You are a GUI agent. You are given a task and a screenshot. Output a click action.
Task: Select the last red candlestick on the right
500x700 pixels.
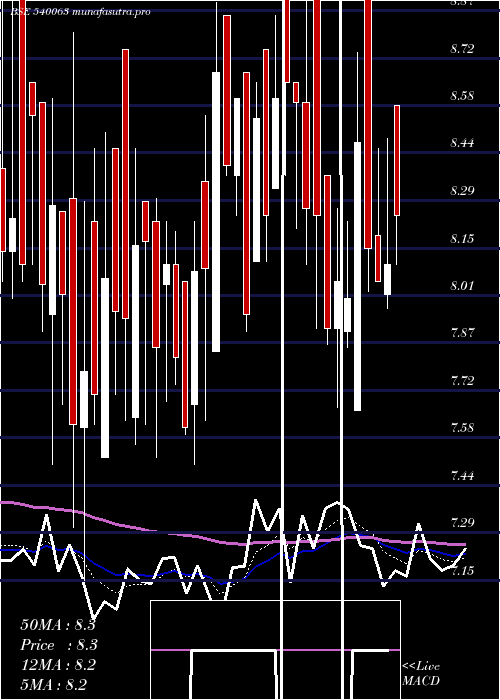click(x=397, y=161)
